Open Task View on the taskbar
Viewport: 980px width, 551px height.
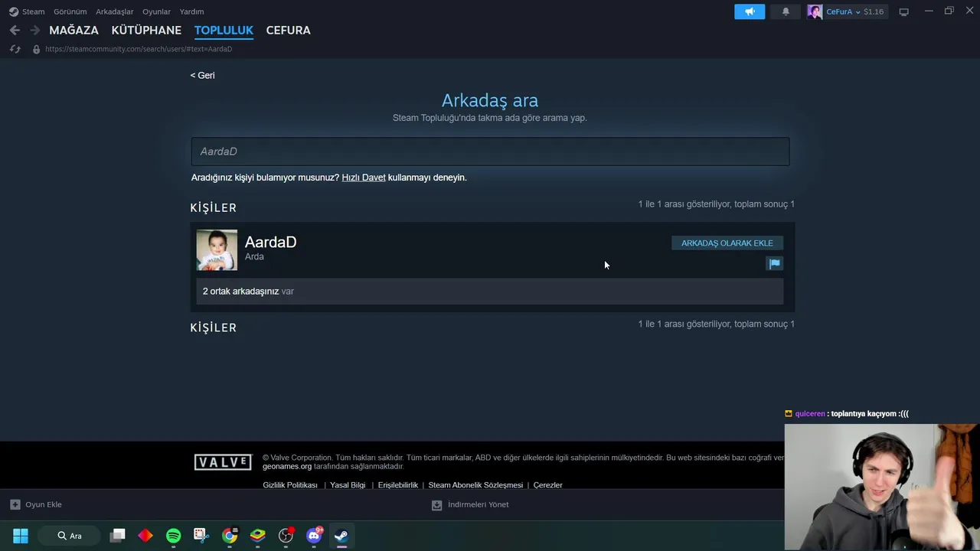pos(118,536)
